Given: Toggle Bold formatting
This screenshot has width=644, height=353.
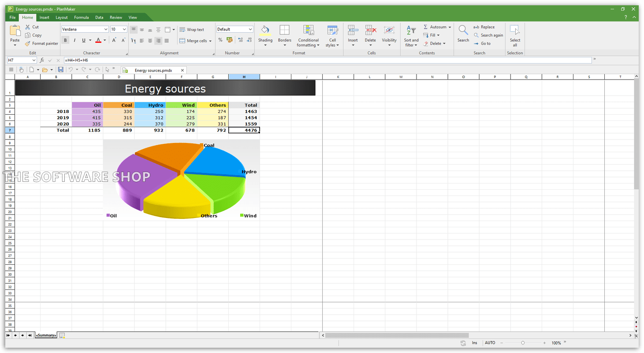Looking at the screenshot, I should coord(65,40).
